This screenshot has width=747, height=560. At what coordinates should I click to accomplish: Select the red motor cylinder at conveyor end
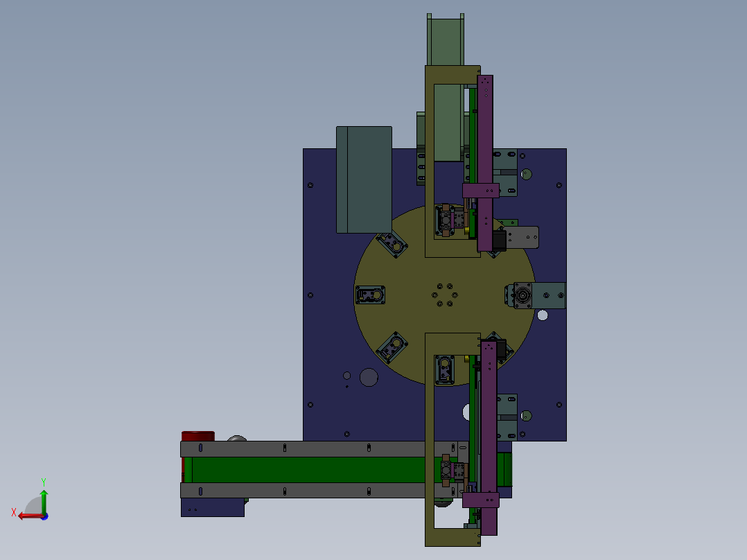197,436
